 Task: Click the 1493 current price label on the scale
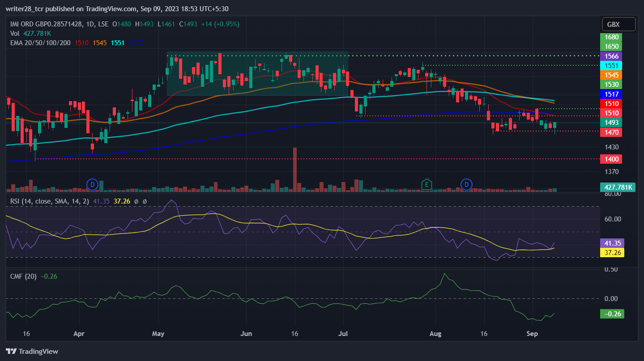(x=612, y=123)
